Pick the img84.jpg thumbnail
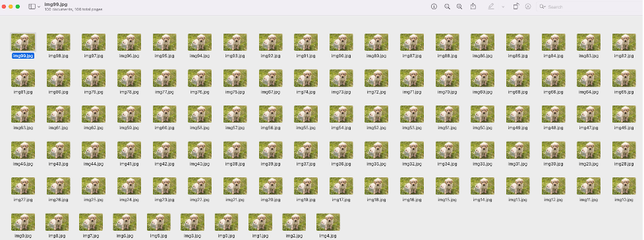644x240 pixels. pyautogui.click(x=553, y=42)
